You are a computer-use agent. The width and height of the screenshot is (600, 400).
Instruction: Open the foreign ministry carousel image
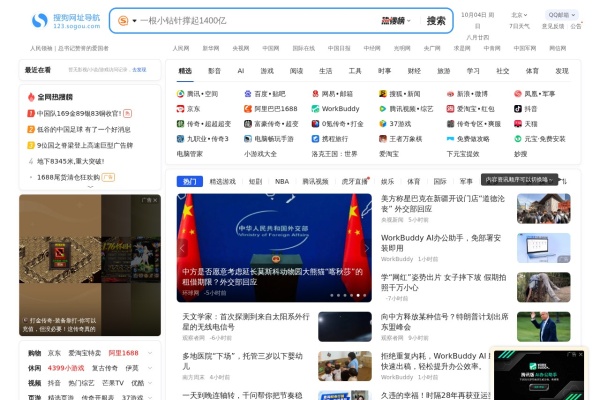274,248
